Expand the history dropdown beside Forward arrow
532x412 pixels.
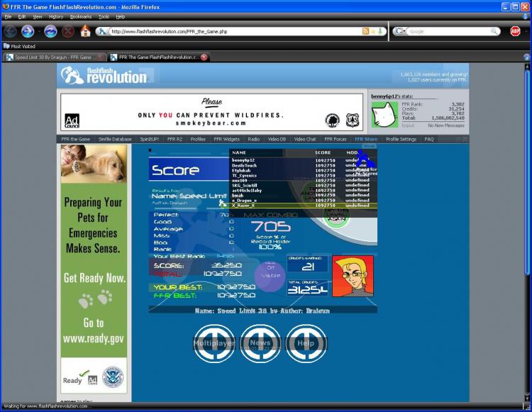[39, 31]
